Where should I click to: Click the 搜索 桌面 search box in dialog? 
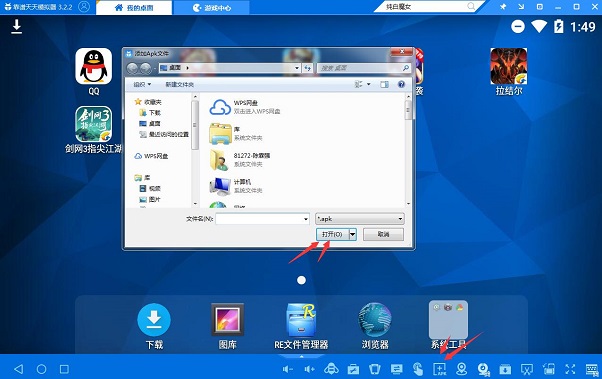click(x=364, y=68)
